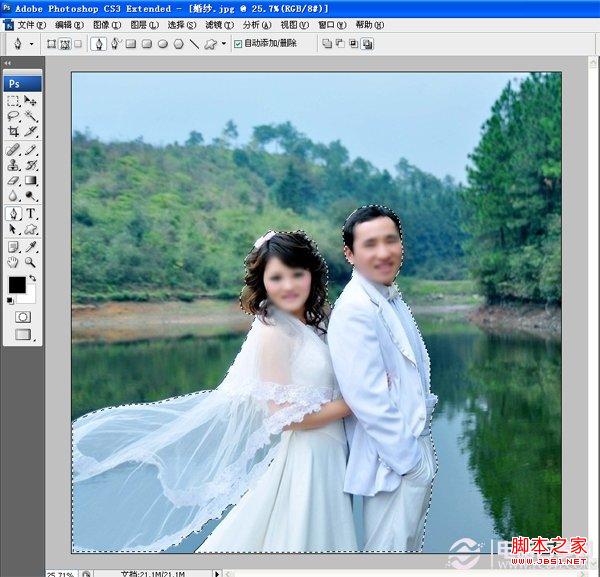Open the tool preset picker arrow

[x=32, y=44]
